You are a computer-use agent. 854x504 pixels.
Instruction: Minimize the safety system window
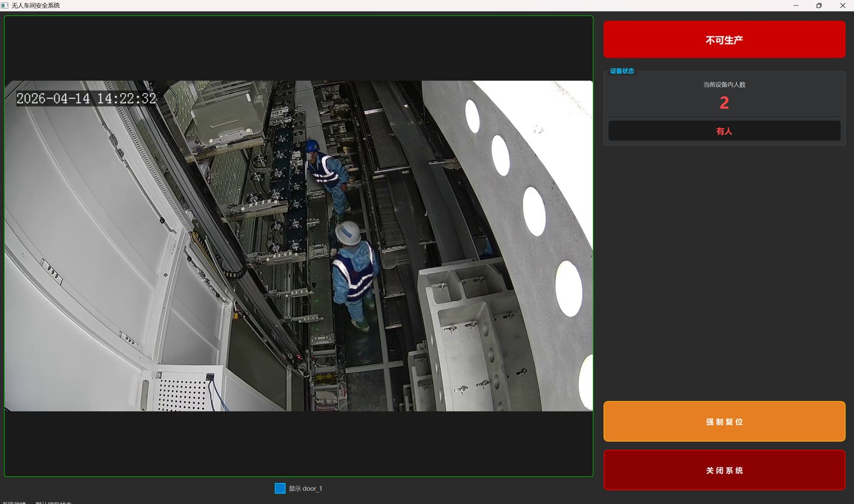tap(796, 5)
